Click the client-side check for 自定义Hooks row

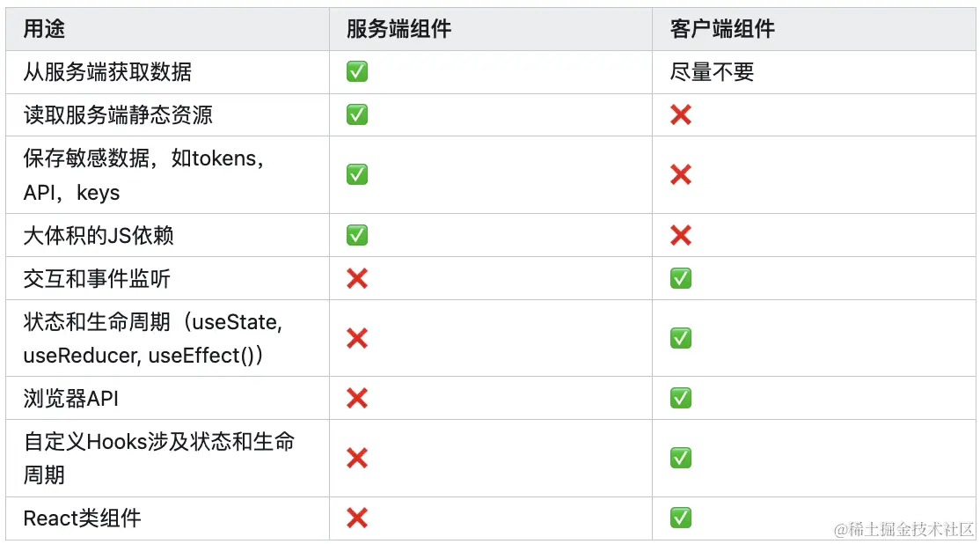click(680, 458)
